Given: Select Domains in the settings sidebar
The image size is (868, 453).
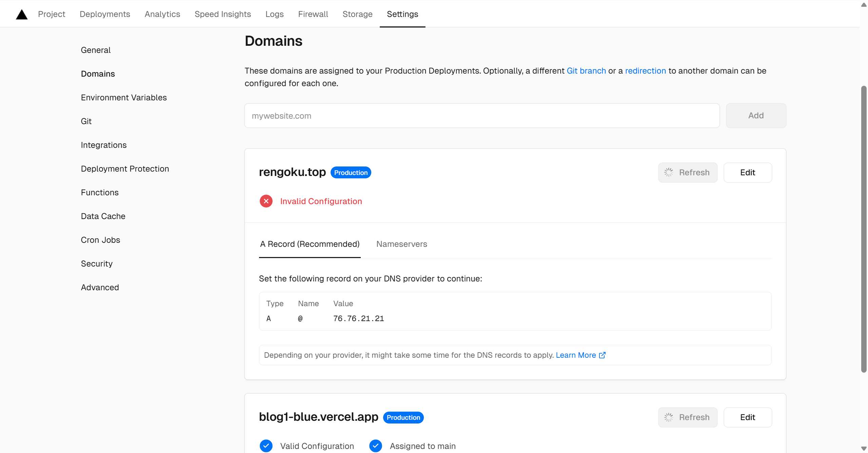Looking at the screenshot, I should click(98, 74).
